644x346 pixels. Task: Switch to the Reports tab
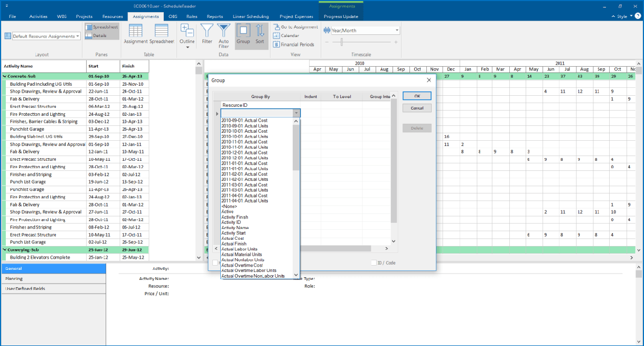pos(214,16)
